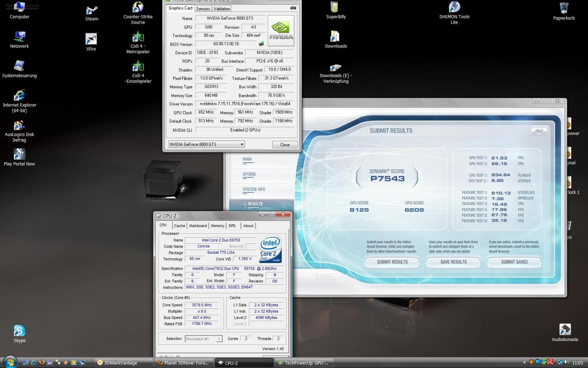Click the SUBMIT SAVED button

[514, 262]
